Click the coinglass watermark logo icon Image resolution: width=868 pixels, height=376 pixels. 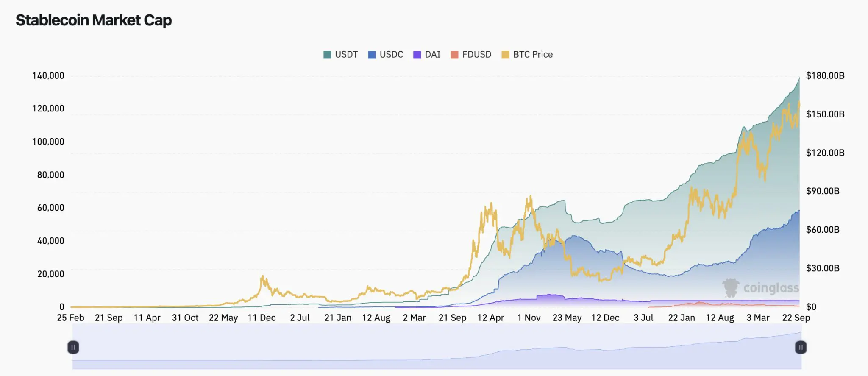(731, 288)
